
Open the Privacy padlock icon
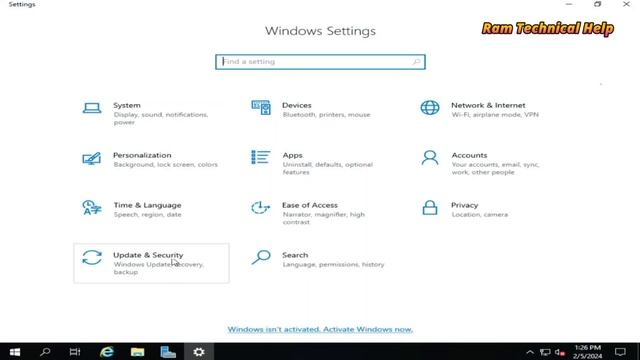pos(430,207)
